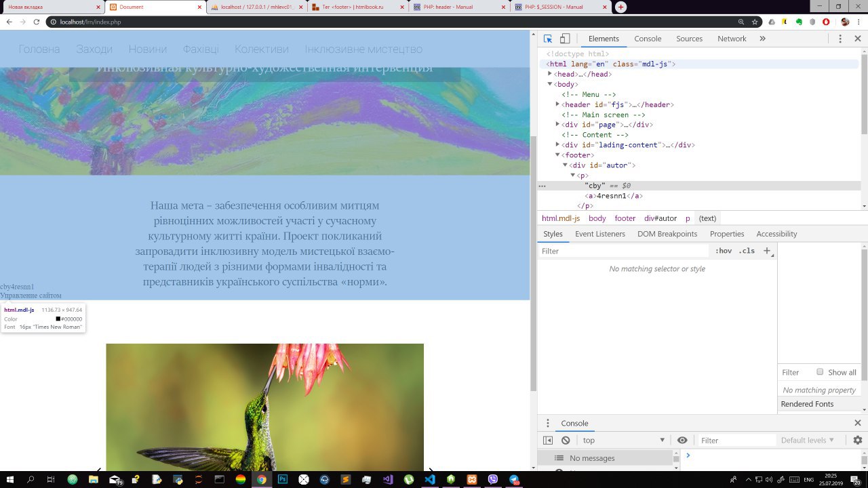Toggle the :hov element state button

724,251
